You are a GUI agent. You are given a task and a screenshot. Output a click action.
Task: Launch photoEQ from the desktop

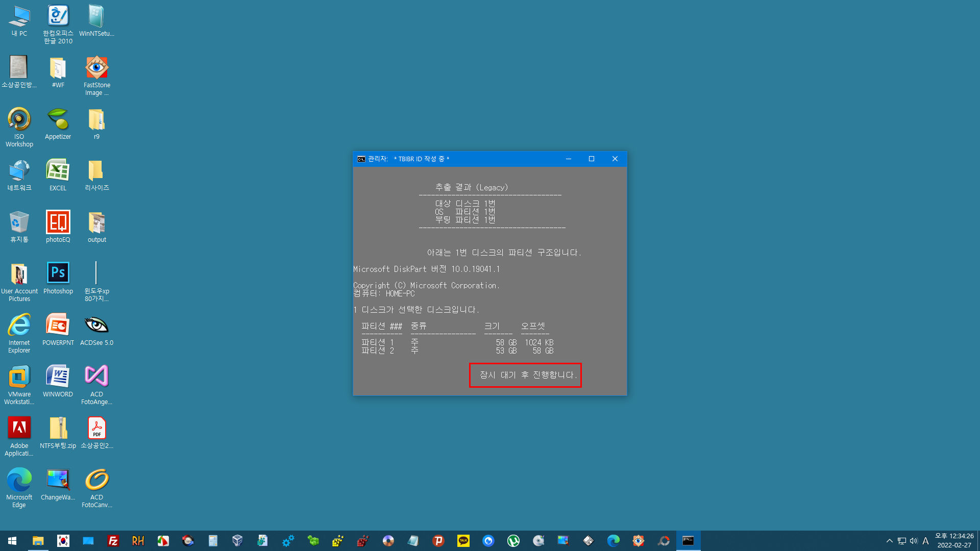[x=58, y=227]
